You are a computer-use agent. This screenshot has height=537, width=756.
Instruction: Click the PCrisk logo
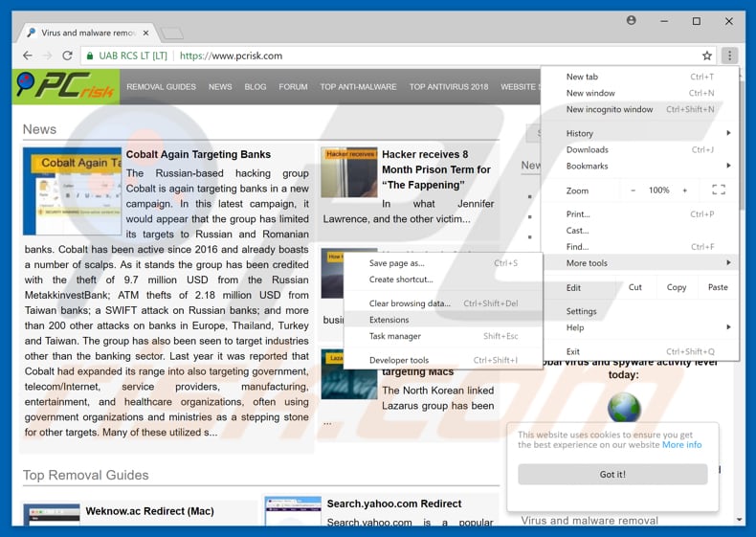tap(66, 87)
